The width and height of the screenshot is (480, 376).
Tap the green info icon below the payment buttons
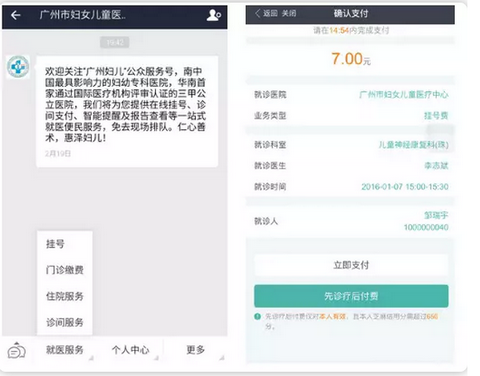pos(257,316)
